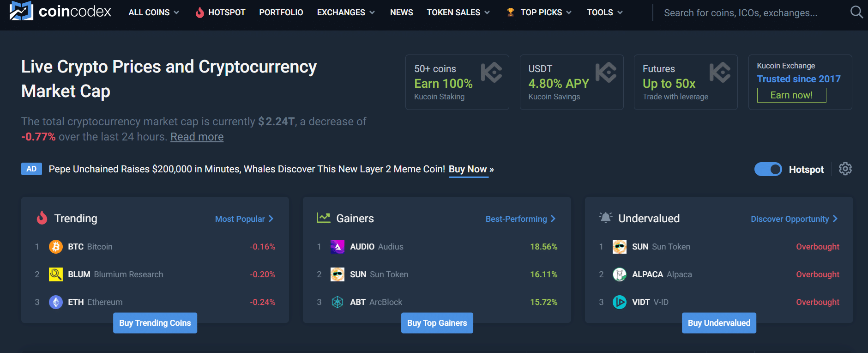Open the USDT 4.80% APY card
Image resolution: width=868 pixels, height=353 pixels.
(572, 82)
